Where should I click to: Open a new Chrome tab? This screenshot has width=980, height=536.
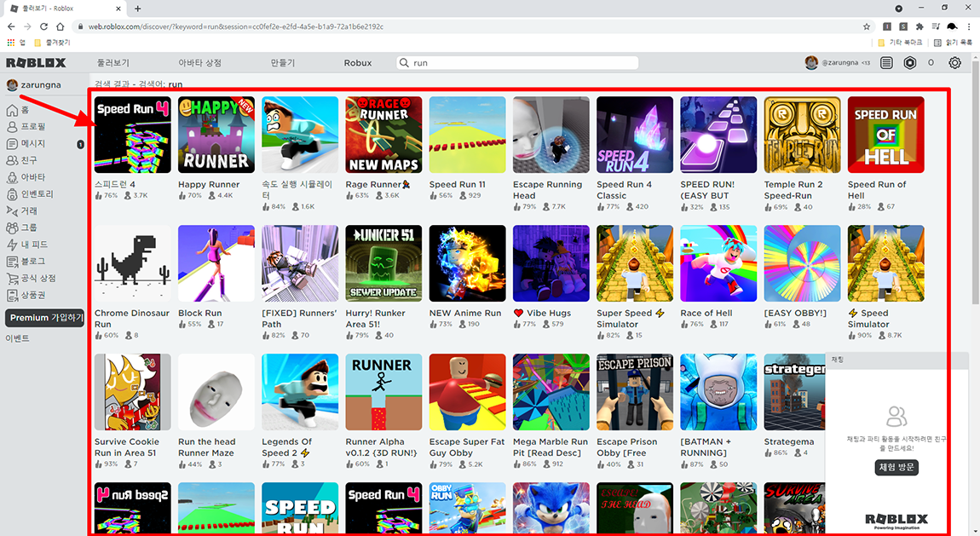click(137, 9)
